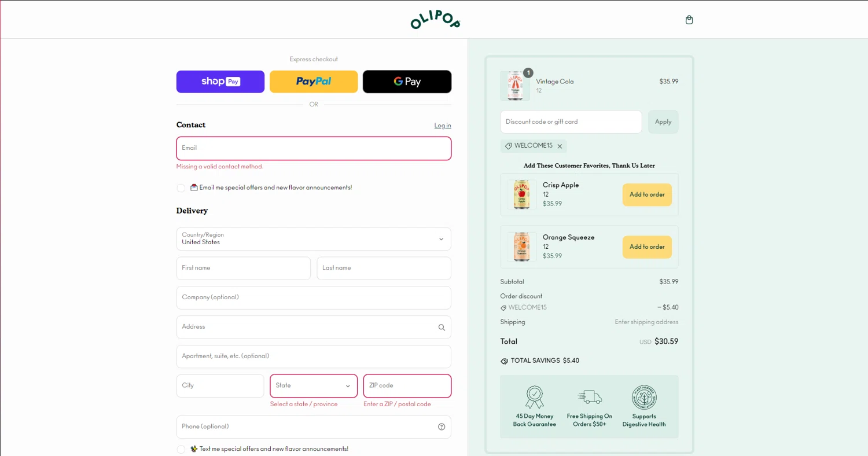Focus the Email input field
Viewport: 868px width, 456px height.
coord(314,148)
